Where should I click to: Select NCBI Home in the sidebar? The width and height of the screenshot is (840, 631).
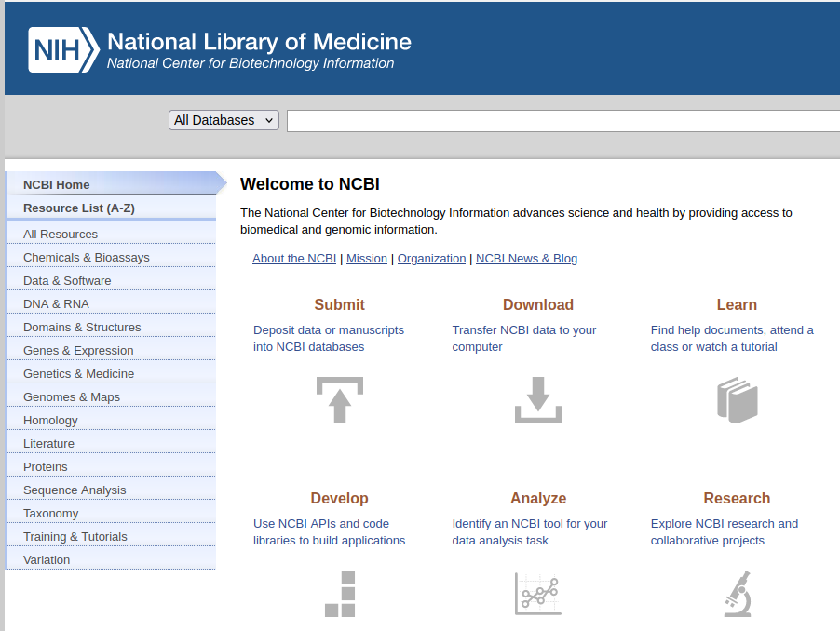(x=57, y=184)
